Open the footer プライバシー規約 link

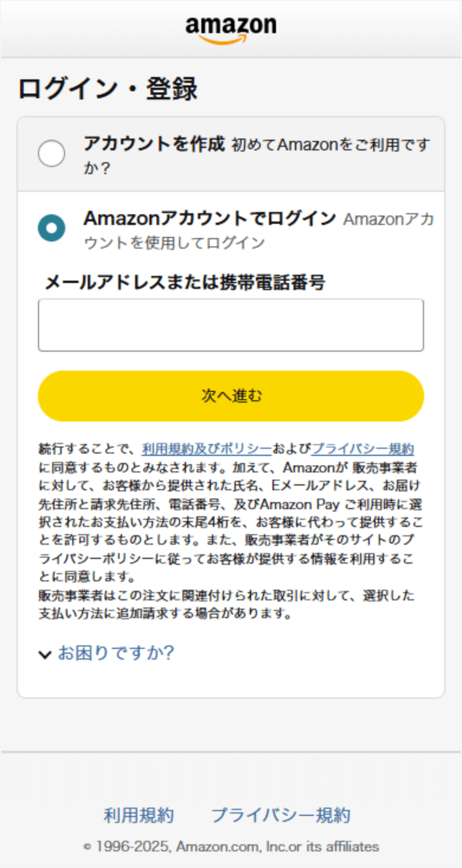point(281,815)
